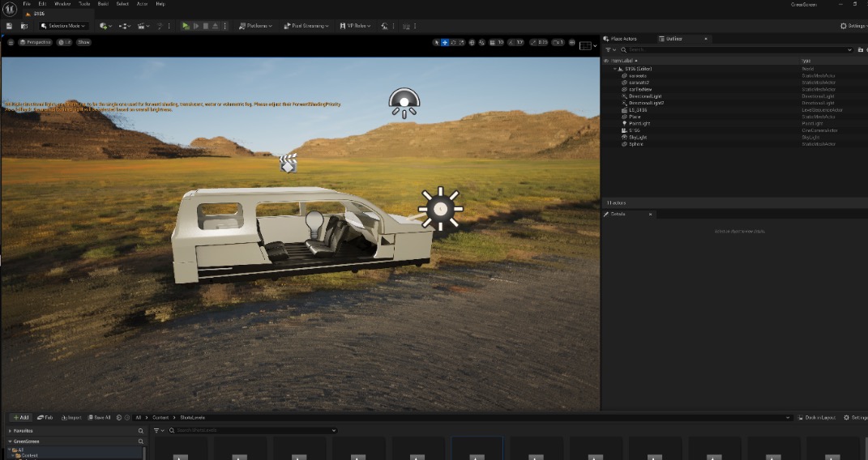Click the Outliner search field

(x=736, y=49)
